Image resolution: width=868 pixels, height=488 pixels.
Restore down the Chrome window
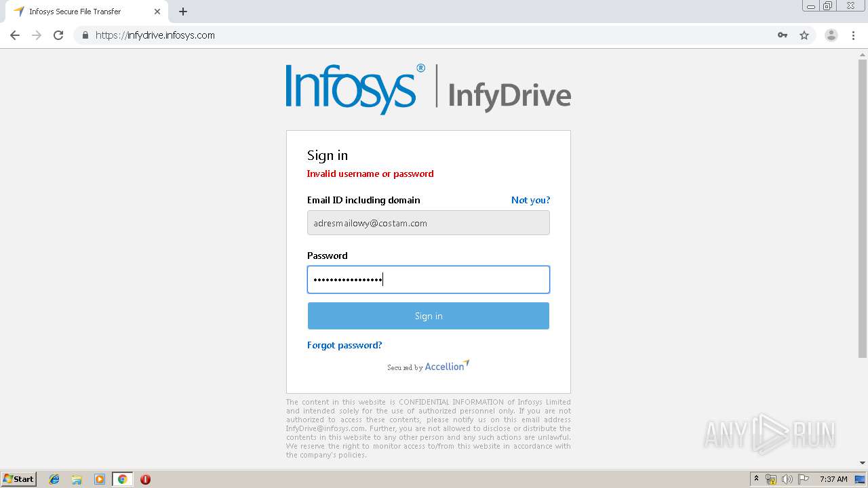828,6
